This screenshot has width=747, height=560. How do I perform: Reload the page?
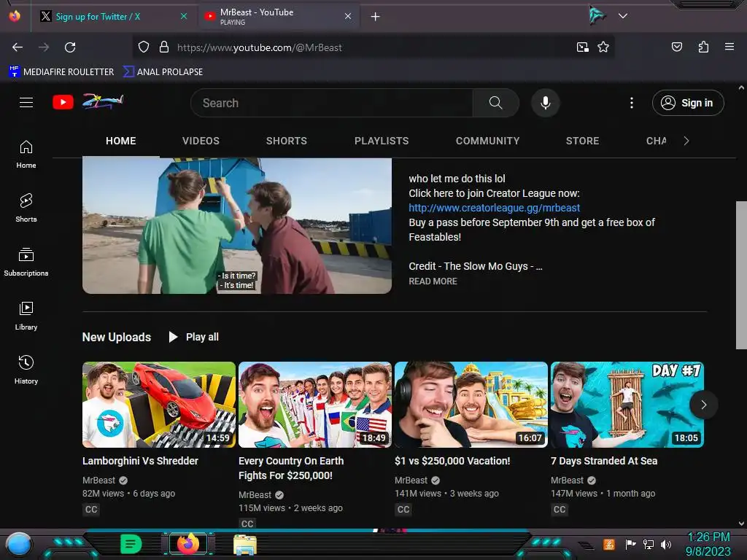pos(70,47)
